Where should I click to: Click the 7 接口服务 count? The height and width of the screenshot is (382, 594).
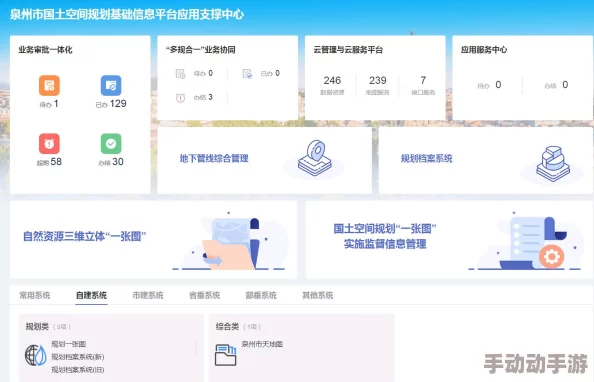423,85
